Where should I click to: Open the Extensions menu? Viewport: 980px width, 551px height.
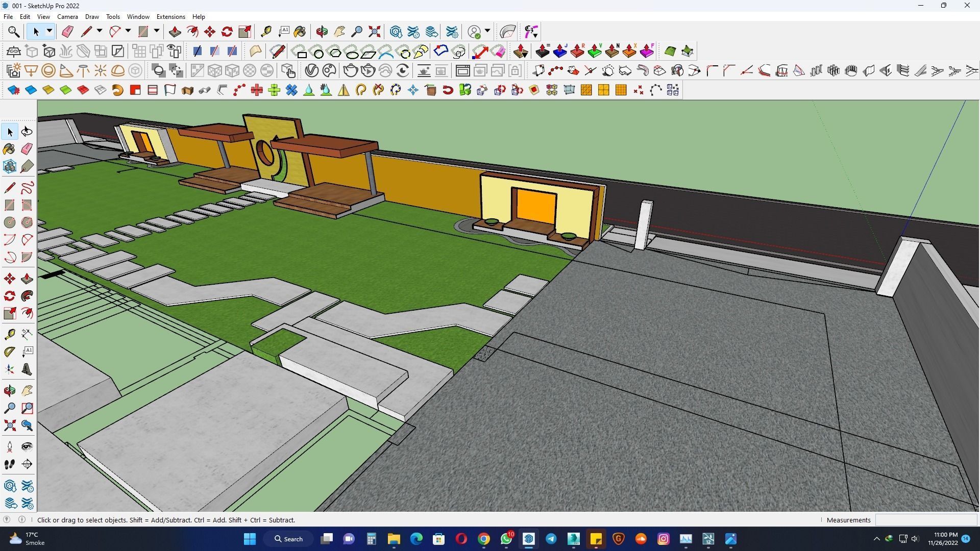[x=170, y=17]
